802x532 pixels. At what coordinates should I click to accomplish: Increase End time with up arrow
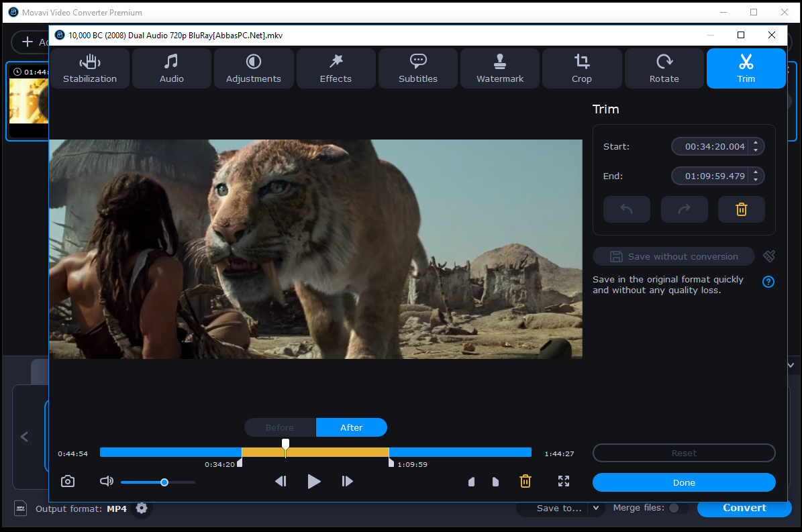[756, 172]
